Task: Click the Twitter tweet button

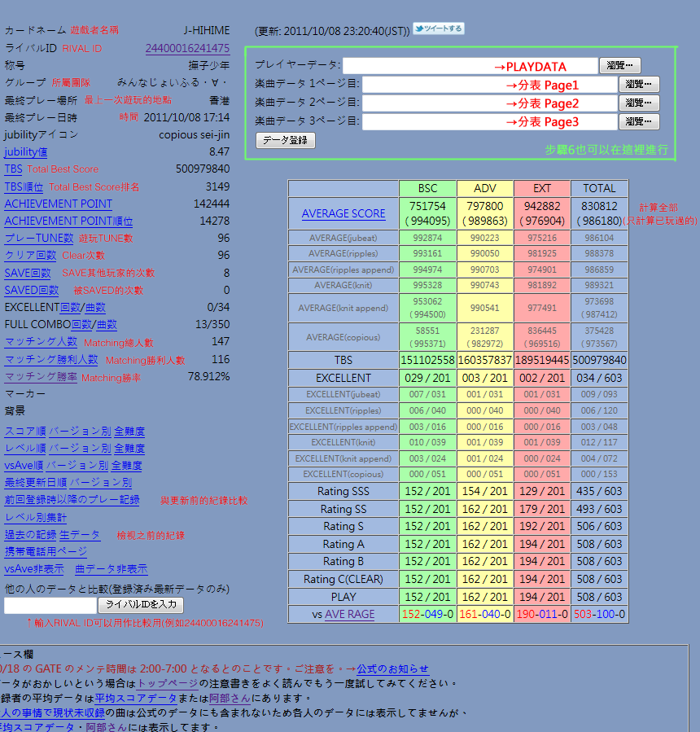Action: tap(438, 29)
